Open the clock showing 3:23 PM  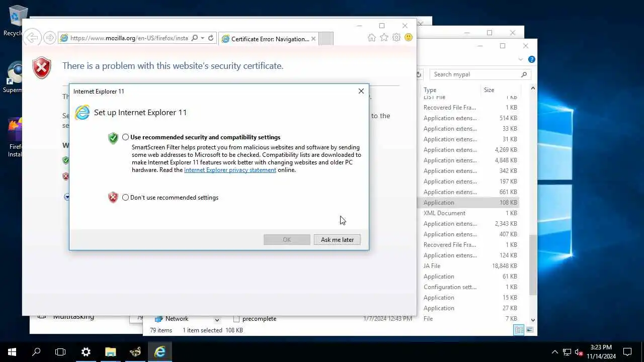pos(601,352)
